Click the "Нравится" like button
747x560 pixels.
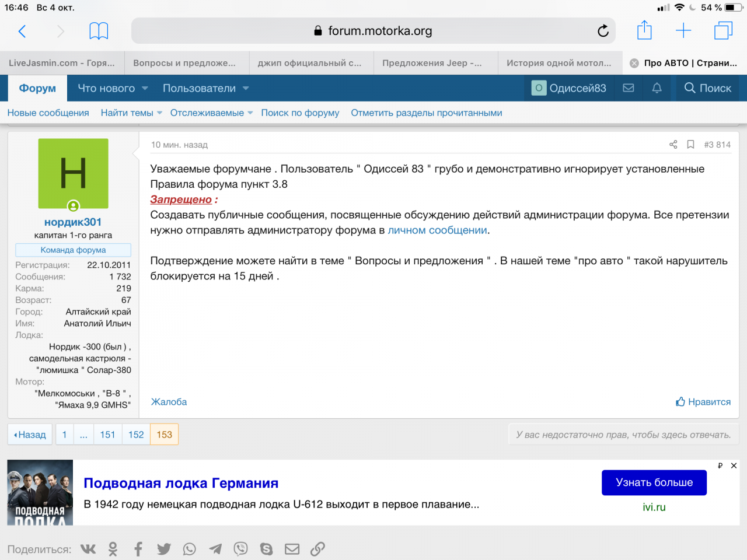pos(703,402)
